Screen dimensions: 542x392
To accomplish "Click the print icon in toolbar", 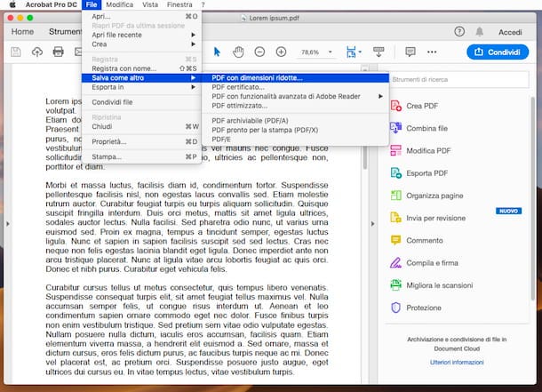I will tap(58, 52).
